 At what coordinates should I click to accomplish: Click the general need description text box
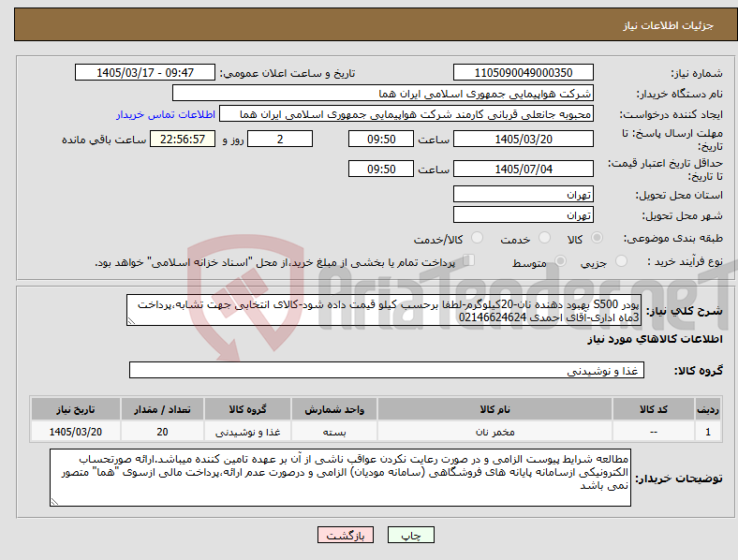coord(384,310)
